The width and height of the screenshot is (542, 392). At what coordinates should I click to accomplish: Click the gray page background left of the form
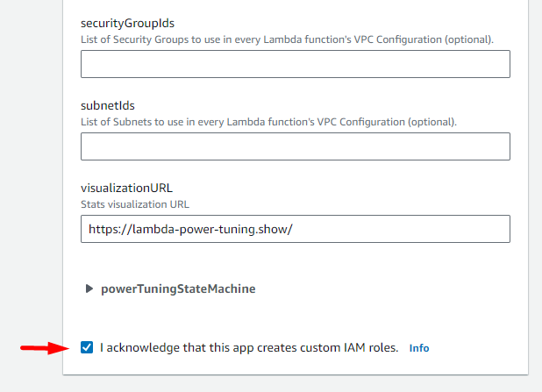point(31,173)
